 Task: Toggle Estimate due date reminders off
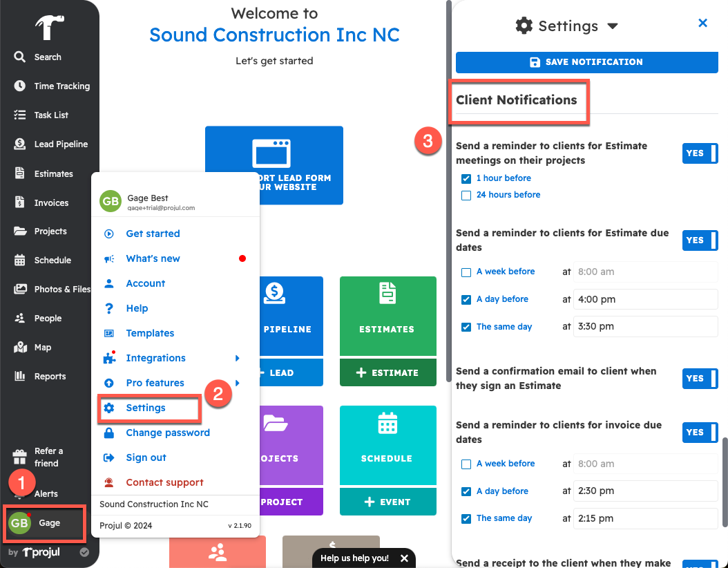coord(700,240)
